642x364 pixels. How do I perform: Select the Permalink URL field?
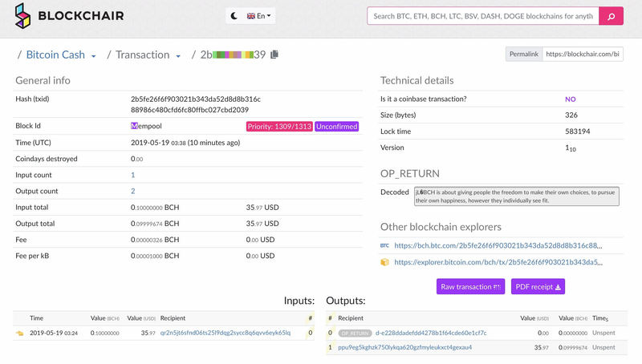tap(583, 54)
